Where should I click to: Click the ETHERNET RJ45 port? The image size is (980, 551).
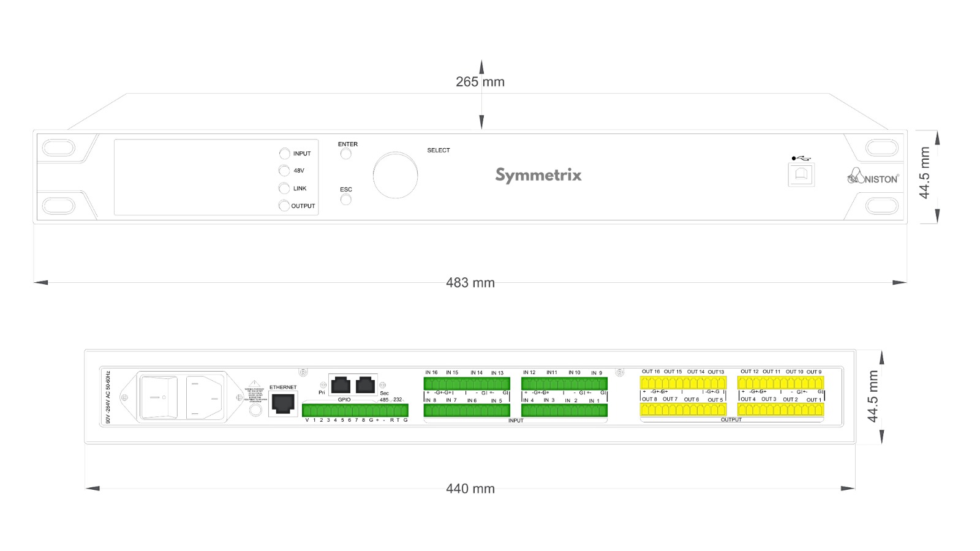point(283,403)
